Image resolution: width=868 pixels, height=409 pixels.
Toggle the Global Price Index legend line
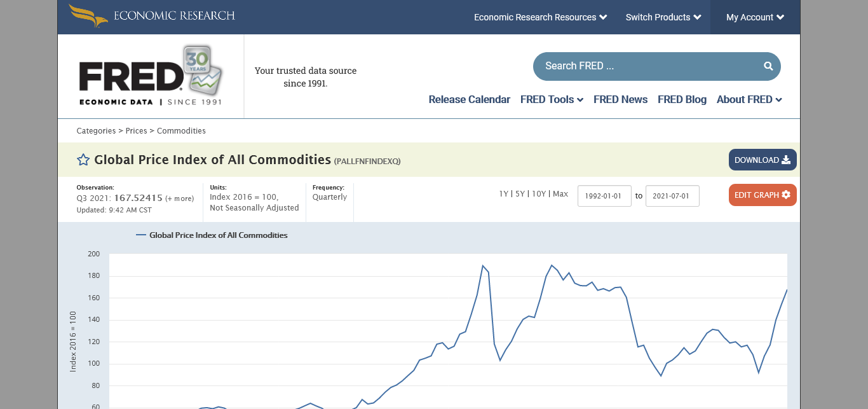pyautogui.click(x=212, y=235)
